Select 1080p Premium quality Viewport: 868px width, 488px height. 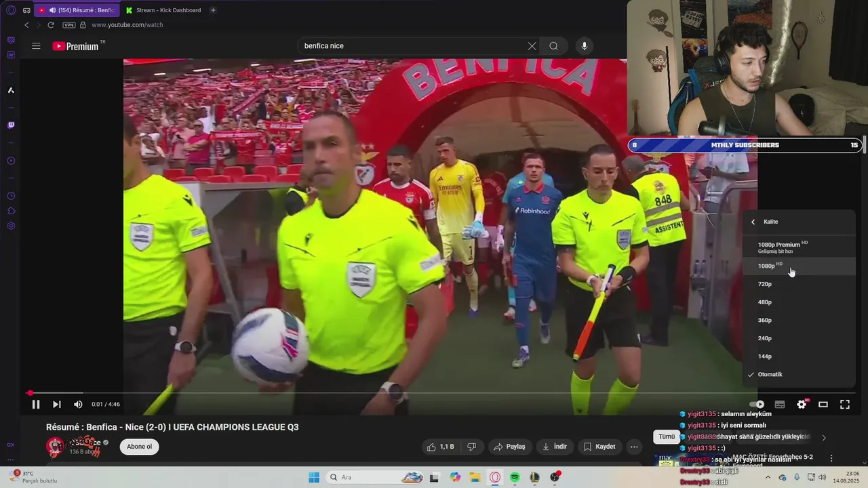pyautogui.click(x=799, y=247)
